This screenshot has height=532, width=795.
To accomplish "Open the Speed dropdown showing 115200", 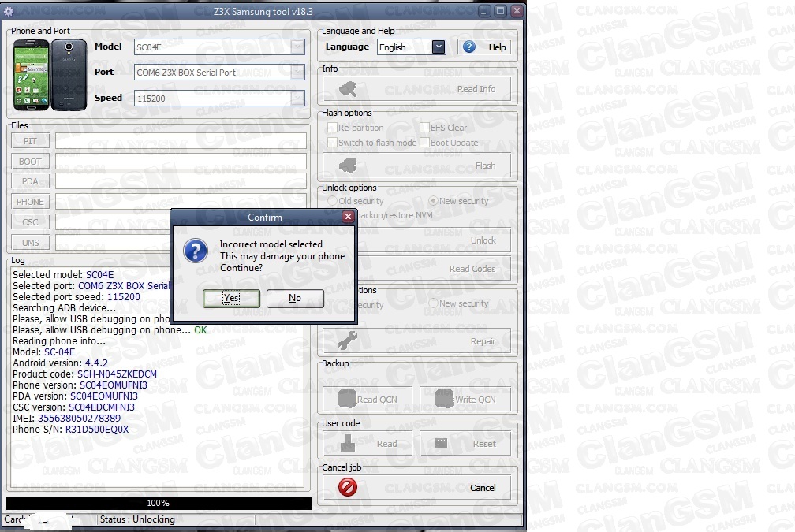I will click(x=297, y=99).
